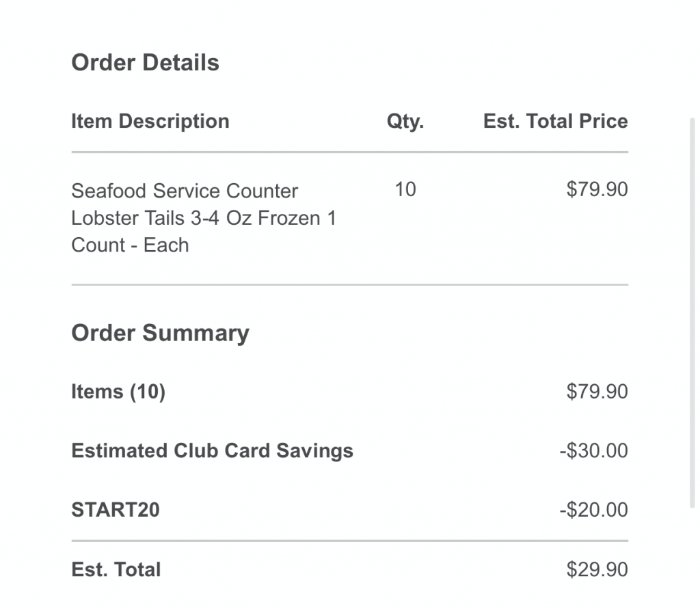
Task: Click the divider line above Est. Total
Action: [349, 541]
